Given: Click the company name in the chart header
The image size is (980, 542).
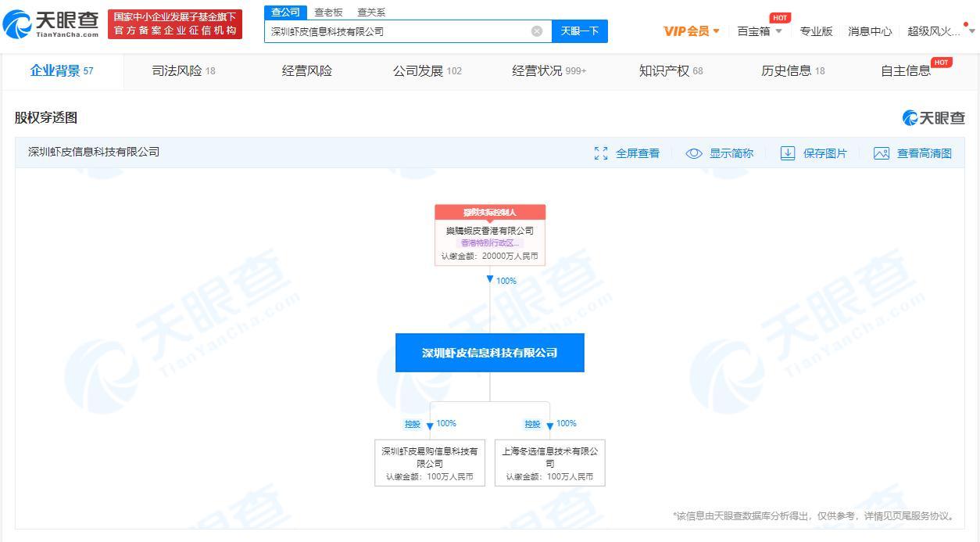Looking at the screenshot, I should click(94, 152).
